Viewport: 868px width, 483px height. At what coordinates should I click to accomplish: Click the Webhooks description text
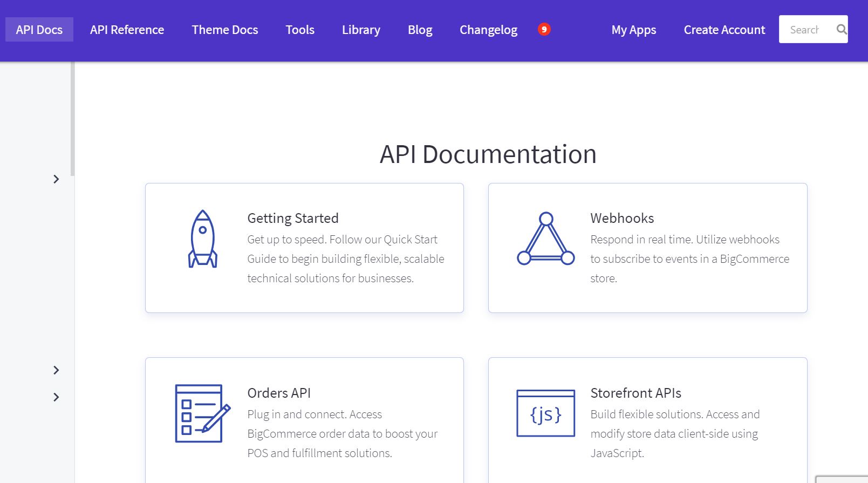[x=689, y=259]
